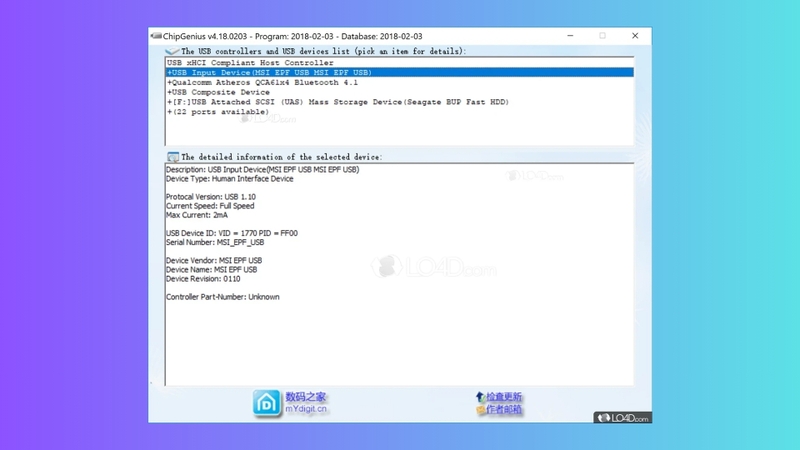
Task: Close the ChipGenius window
Action: click(635, 36)
